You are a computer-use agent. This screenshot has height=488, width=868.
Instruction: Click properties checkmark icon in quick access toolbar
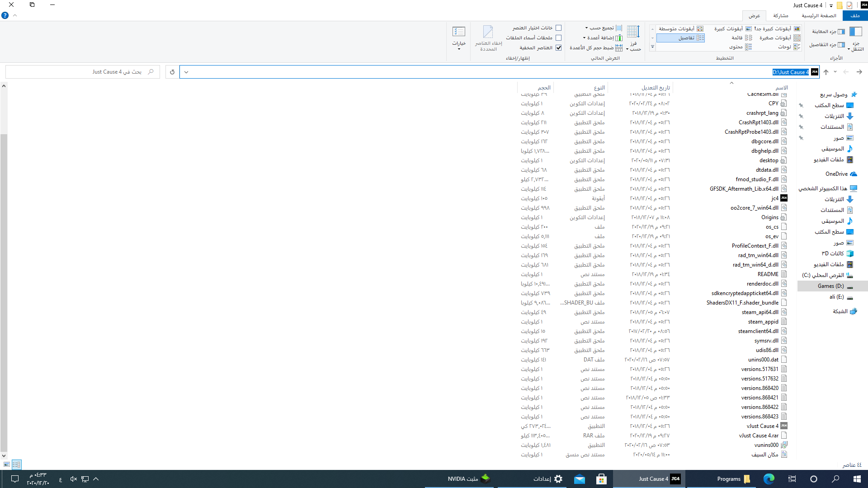(x=849, y=5)
